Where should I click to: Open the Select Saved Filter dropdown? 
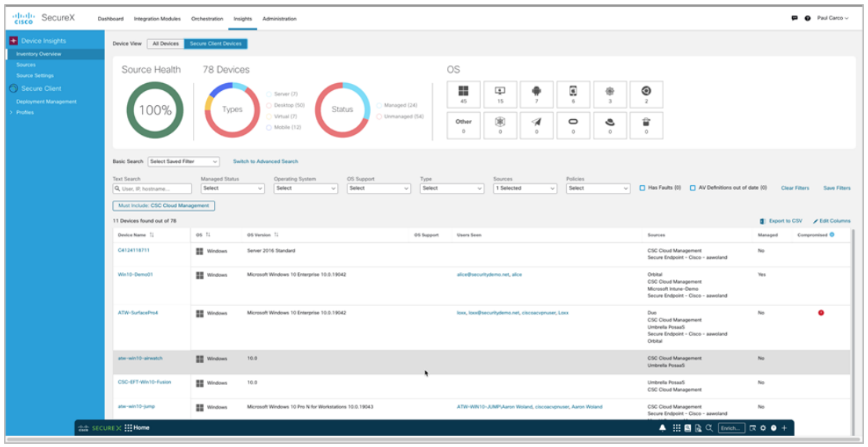pyautogui.click(x=183, y=162)
